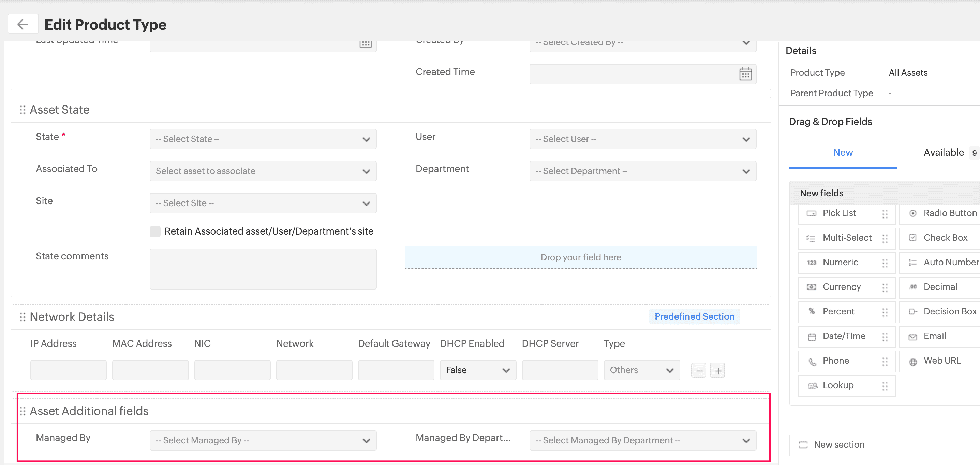Click the back arrow button
The width and height of the screenshot is (980, 465).
[x=23, y=24]
